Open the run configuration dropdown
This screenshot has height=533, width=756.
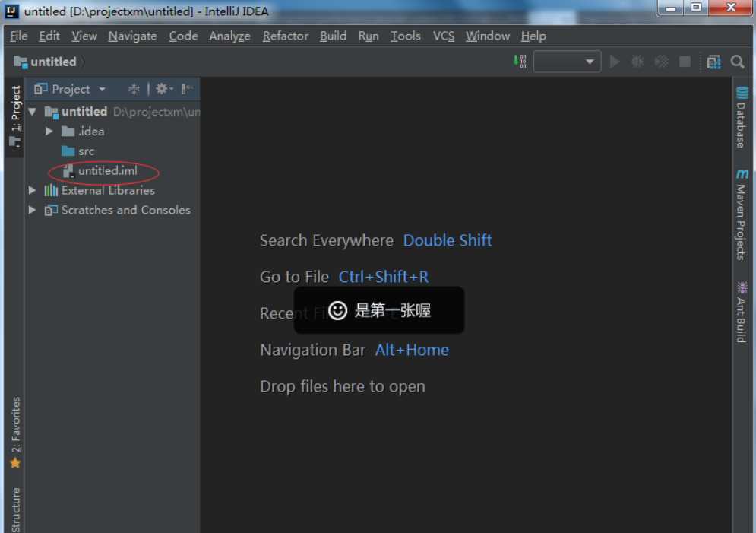click(x=567, y=62)
